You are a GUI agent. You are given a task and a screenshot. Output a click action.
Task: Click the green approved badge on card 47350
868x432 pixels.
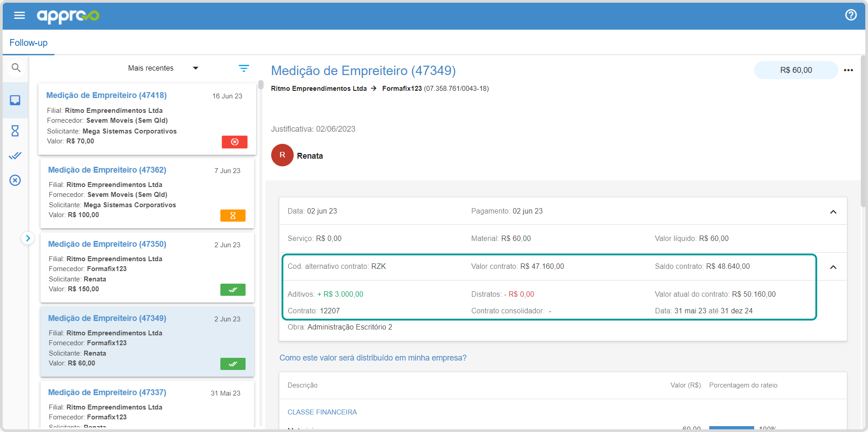tap(233, 289)
